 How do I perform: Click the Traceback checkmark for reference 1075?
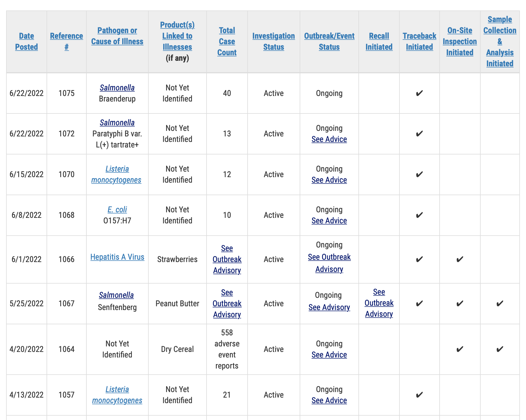[419, 93]
